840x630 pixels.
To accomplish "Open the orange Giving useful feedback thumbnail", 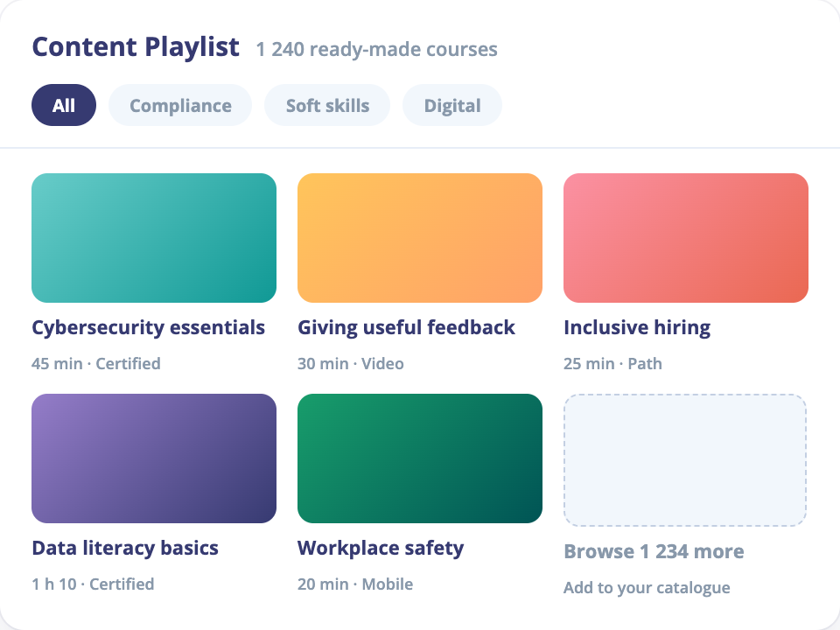I will [420, 238].
